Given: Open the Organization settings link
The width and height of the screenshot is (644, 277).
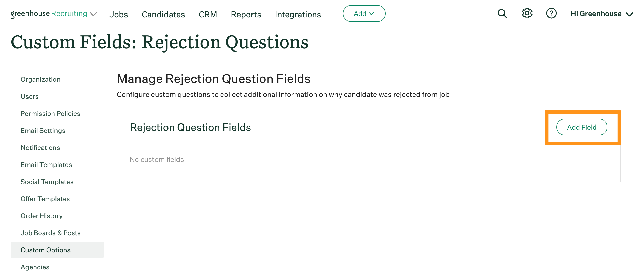Looking at the screenshot, I should click(40, 79).
